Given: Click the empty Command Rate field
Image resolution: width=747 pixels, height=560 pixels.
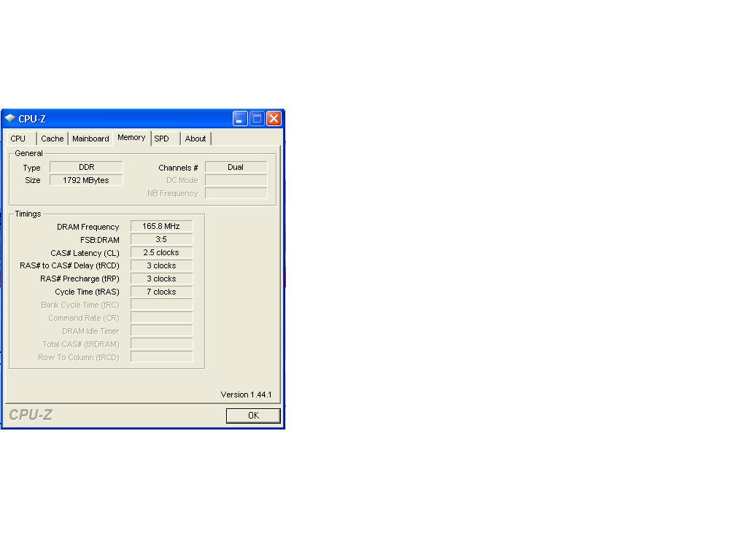Looking at the screenshot, I should [161, 318].
